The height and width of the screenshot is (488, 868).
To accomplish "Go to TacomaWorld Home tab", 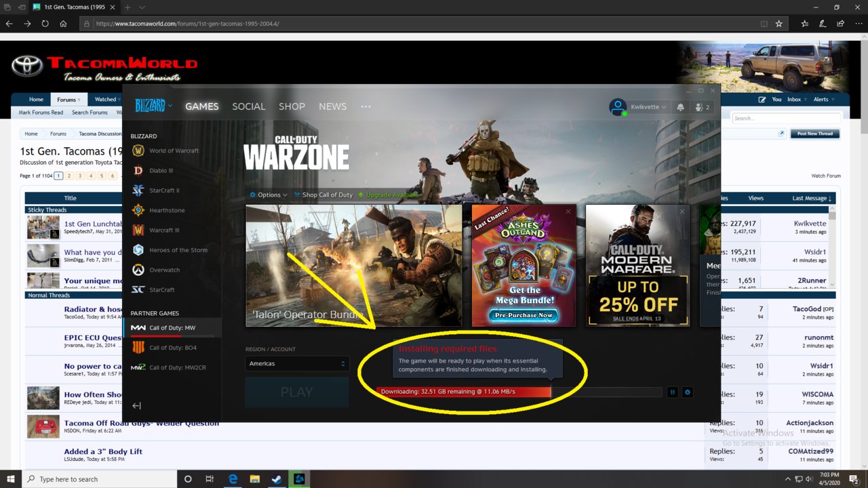I will click(36, 100).
